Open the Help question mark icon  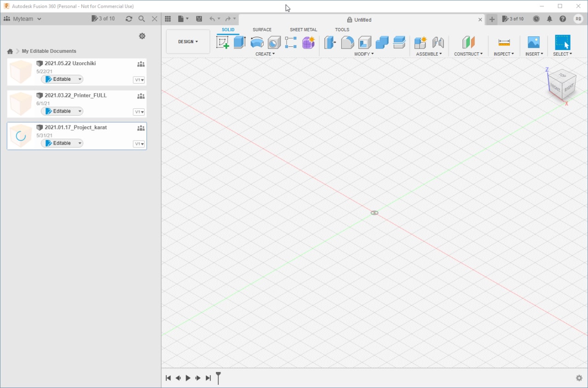click(x=563, y=19)
